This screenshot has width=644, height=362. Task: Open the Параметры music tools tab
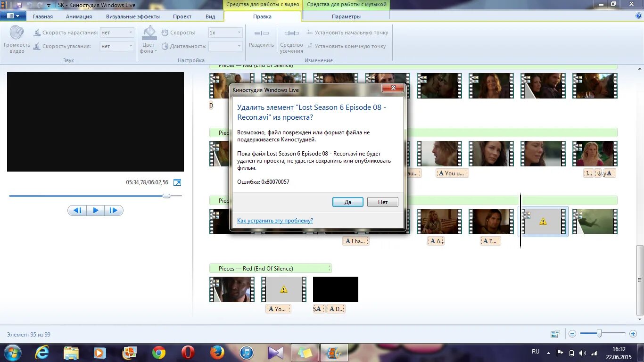pyautogui.click(x=346, y=16)
